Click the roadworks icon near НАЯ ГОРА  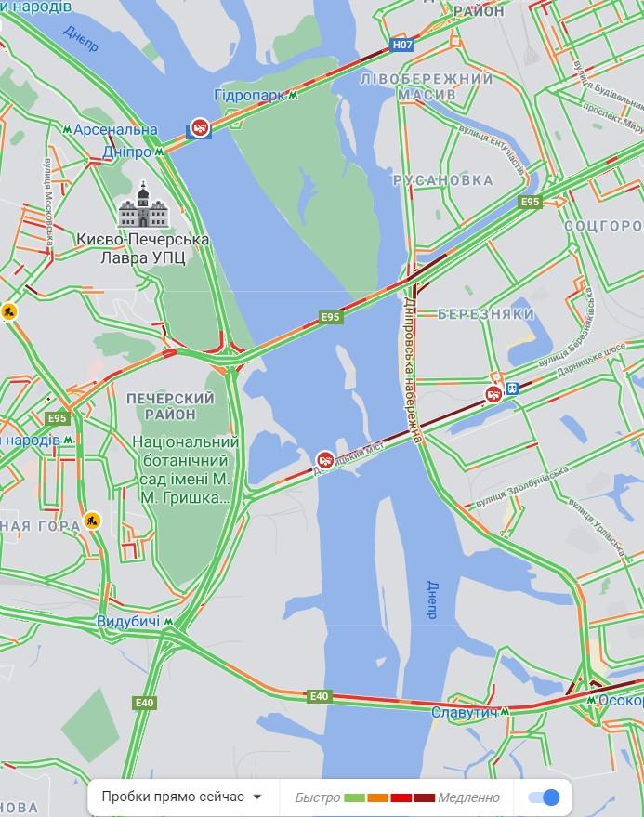click(x=92, y=520)
